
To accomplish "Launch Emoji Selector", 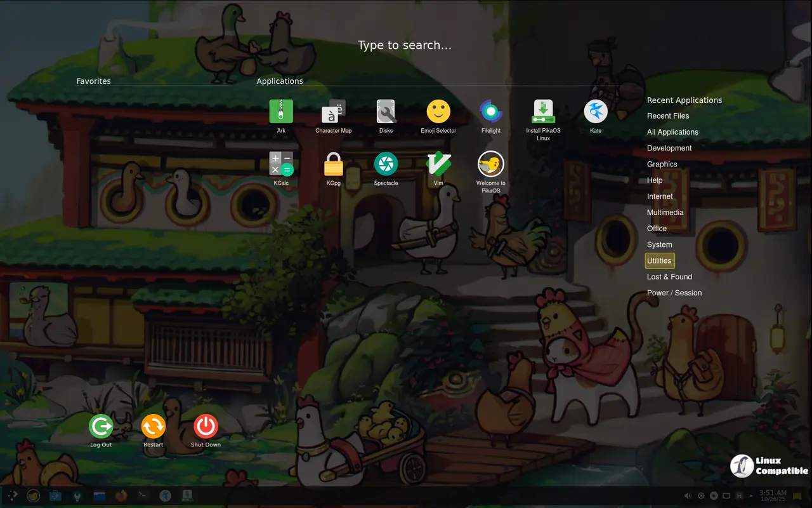I will coord(438,112).
